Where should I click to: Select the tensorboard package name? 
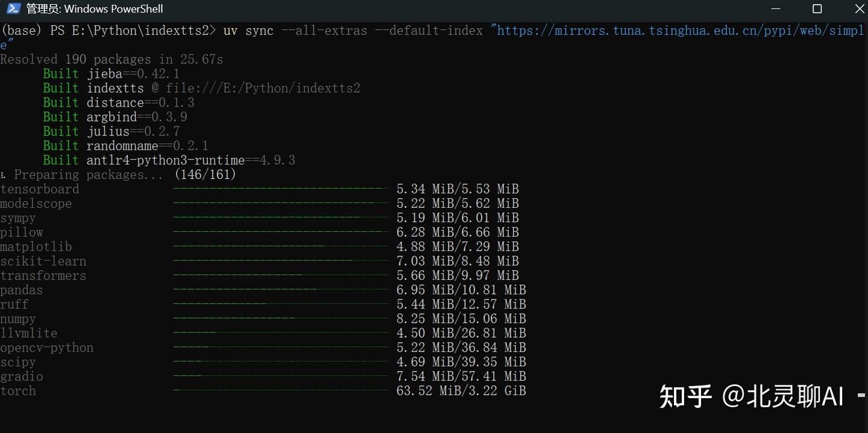coord(40,188)
